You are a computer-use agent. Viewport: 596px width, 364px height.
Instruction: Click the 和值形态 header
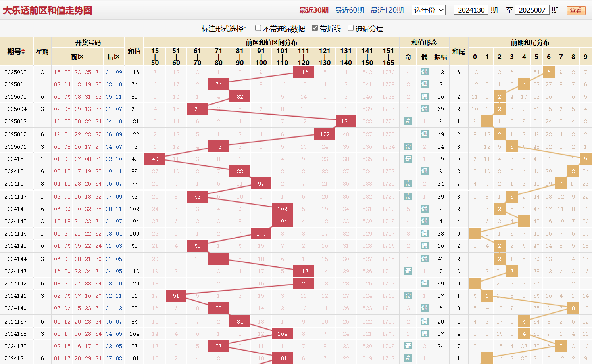point(424,42)
